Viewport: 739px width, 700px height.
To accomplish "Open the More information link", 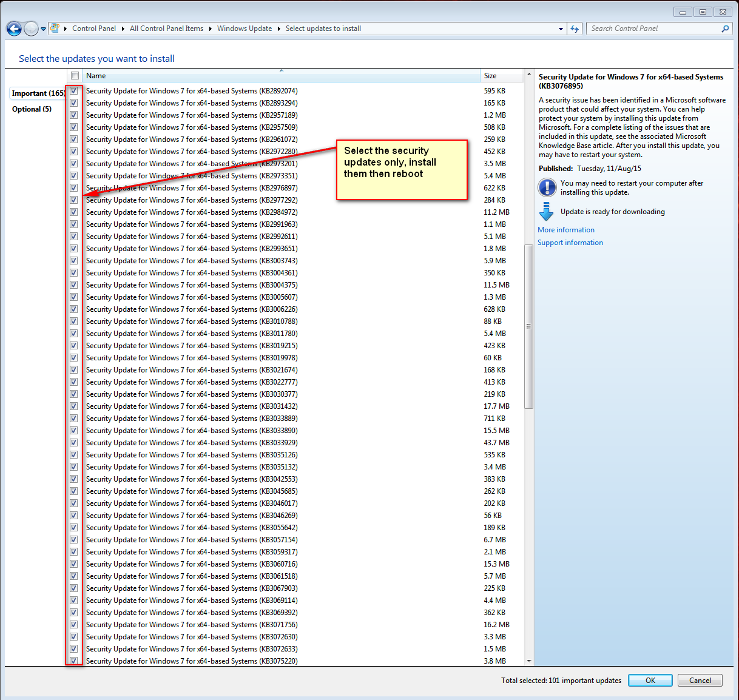I will [566, 230].
